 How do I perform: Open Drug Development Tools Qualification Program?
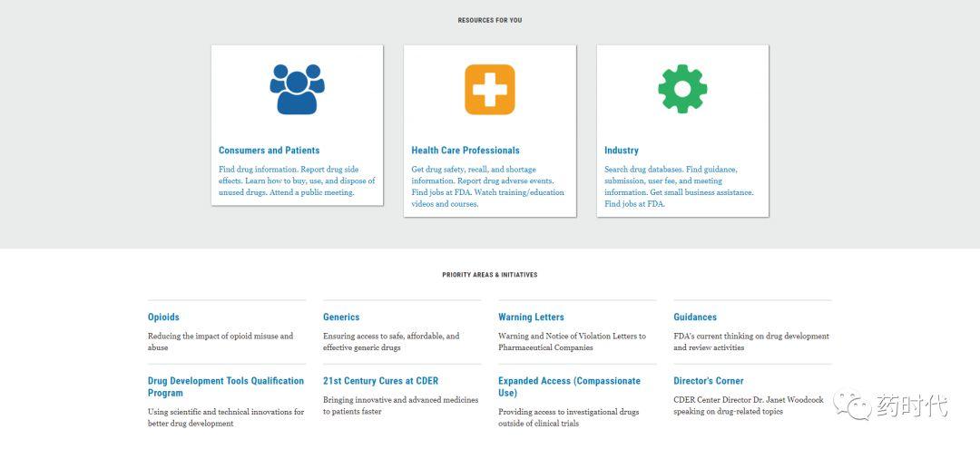[226, 386]
